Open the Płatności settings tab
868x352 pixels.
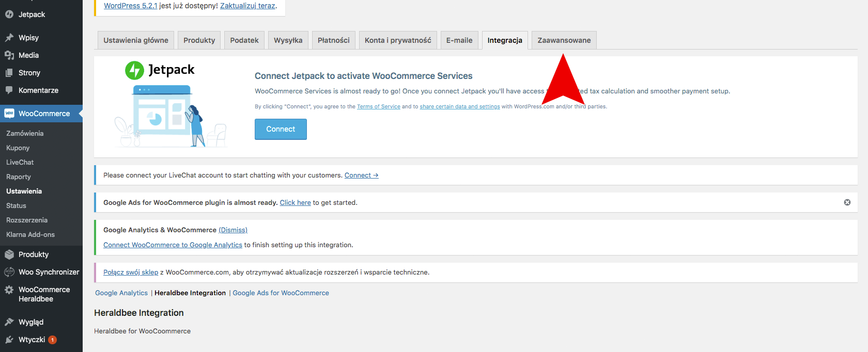point(334,40)
